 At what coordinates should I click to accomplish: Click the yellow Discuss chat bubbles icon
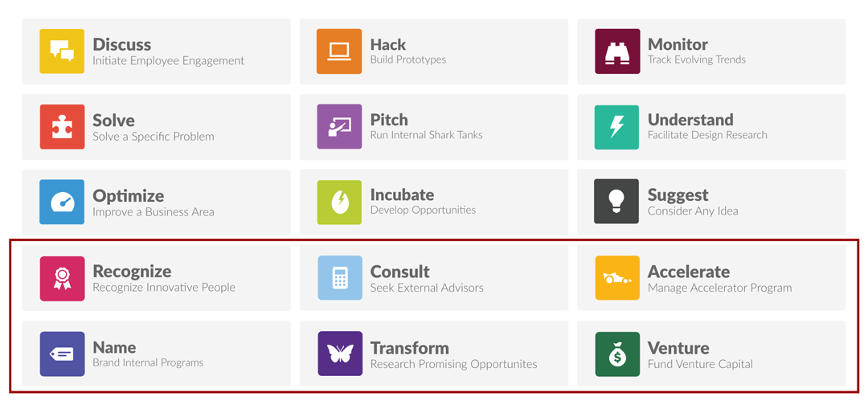(62, 51)
